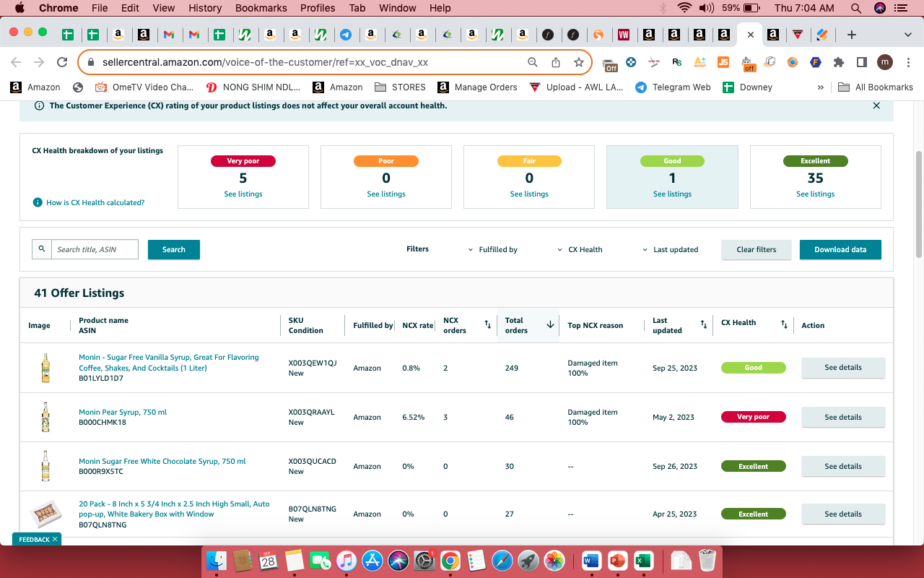Toggle the Chrome side panel icon
The width and height of the screenshot is (924, 578).
point(862,62)
